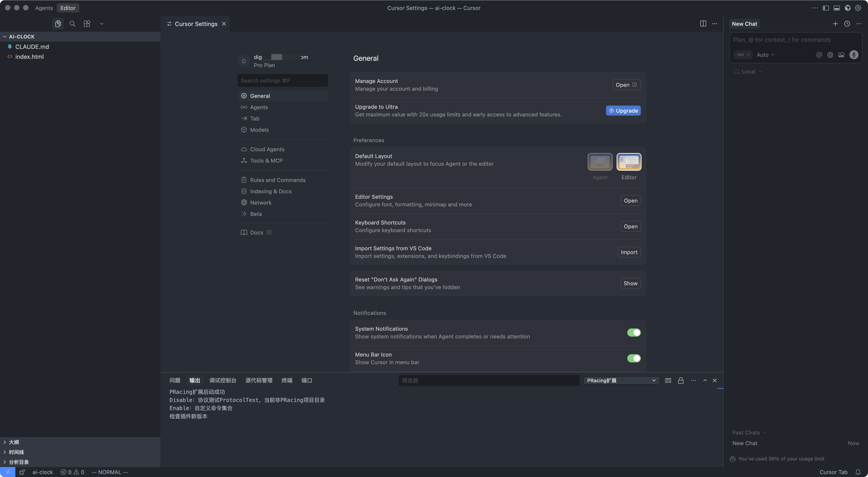Viewport: 868px width, 477px height.
Task: Click the Search settings input field
Action: pos(282,80)
